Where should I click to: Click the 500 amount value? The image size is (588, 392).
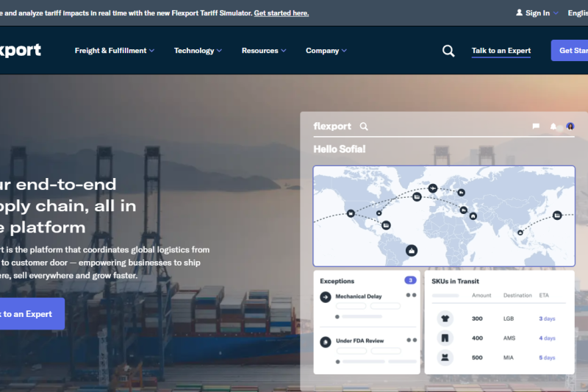coord(477,357)
